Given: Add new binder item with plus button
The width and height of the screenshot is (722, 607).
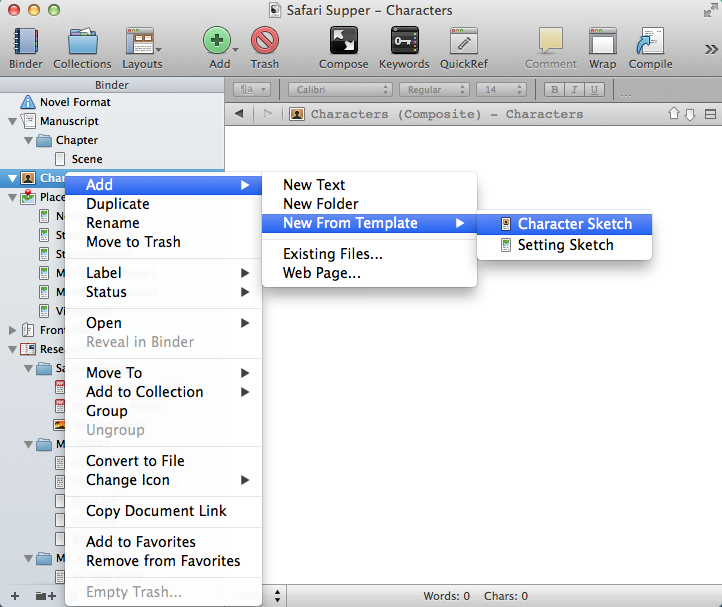Looking at the screenshot, I should click(15, 596).
